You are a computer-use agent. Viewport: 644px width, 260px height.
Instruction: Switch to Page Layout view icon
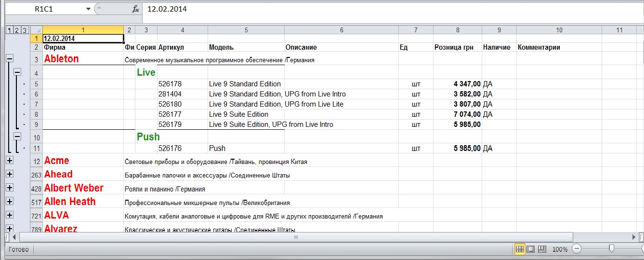[x=531, y=249]
